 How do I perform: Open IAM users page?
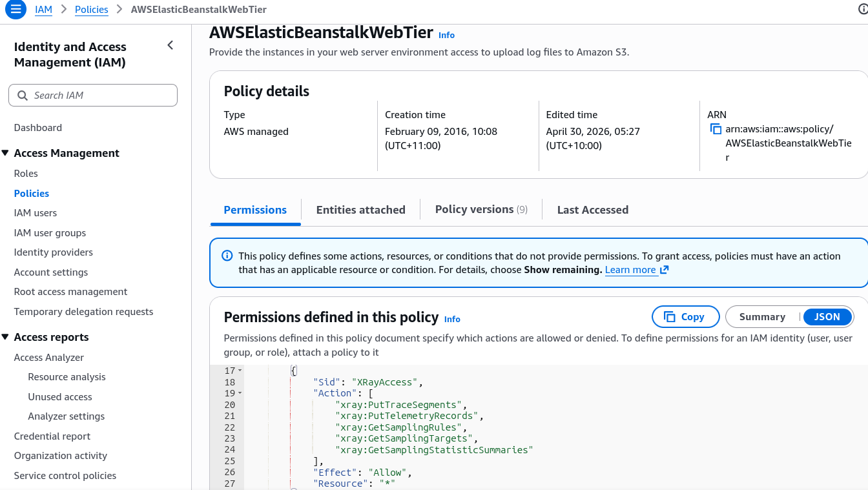36,213
